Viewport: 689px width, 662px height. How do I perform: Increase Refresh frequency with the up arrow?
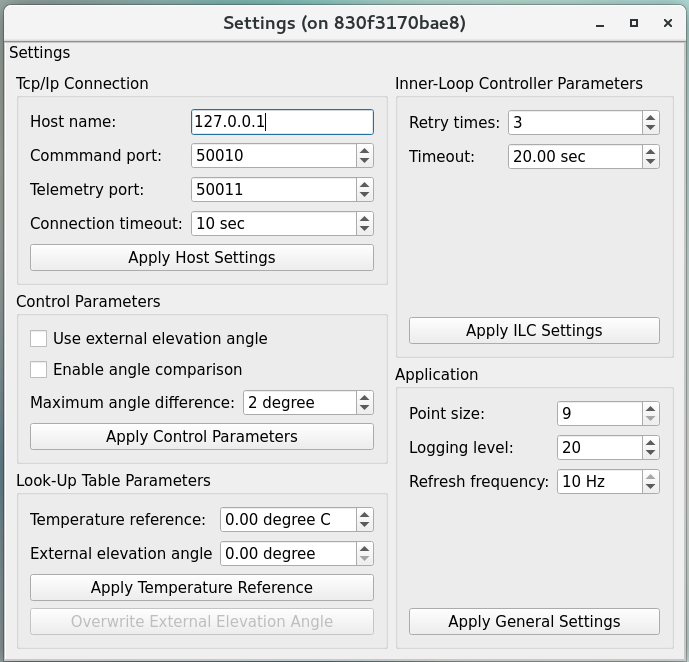coord(651,476)
